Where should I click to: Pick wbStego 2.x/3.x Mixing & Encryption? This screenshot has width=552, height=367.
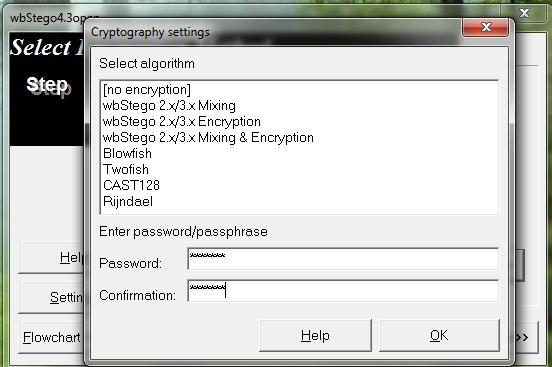(208, 137)
